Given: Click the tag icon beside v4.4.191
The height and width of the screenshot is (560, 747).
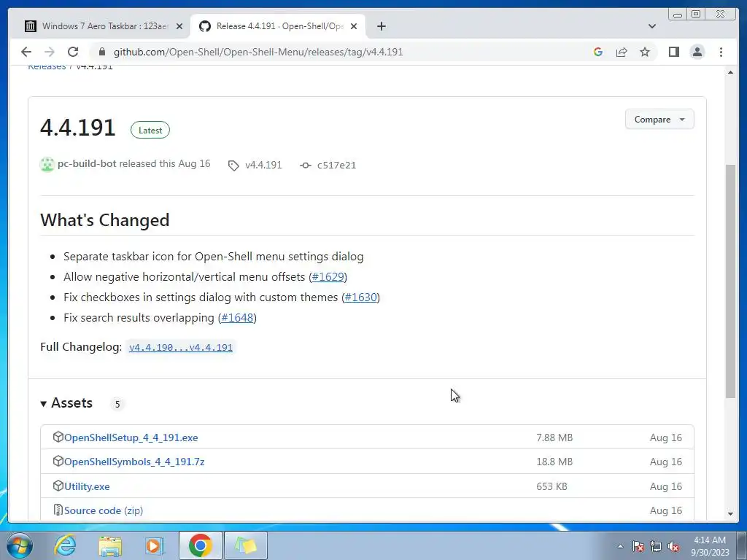Looking at the screenshot, I should 233,166.
